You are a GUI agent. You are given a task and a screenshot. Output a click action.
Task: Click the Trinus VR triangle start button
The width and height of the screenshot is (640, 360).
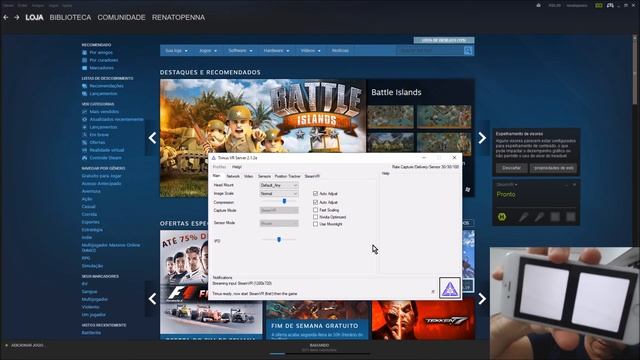pyautogui.click(x=450, y=288)
